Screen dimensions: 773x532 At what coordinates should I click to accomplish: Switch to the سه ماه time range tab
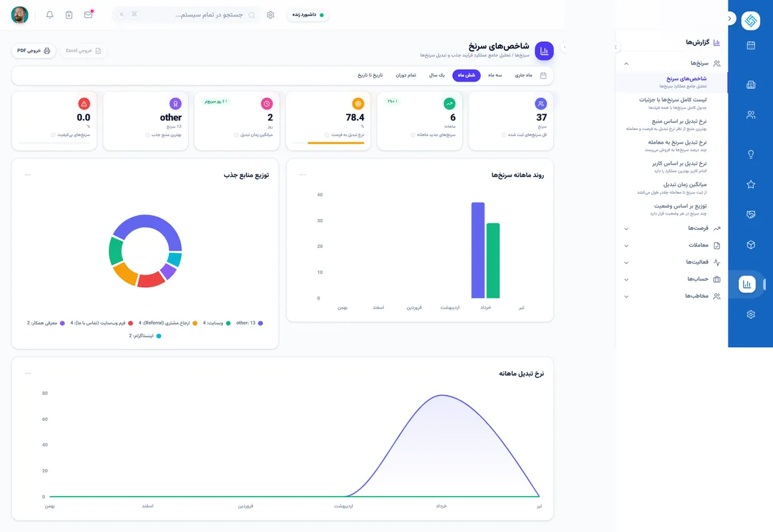point(495,75)
